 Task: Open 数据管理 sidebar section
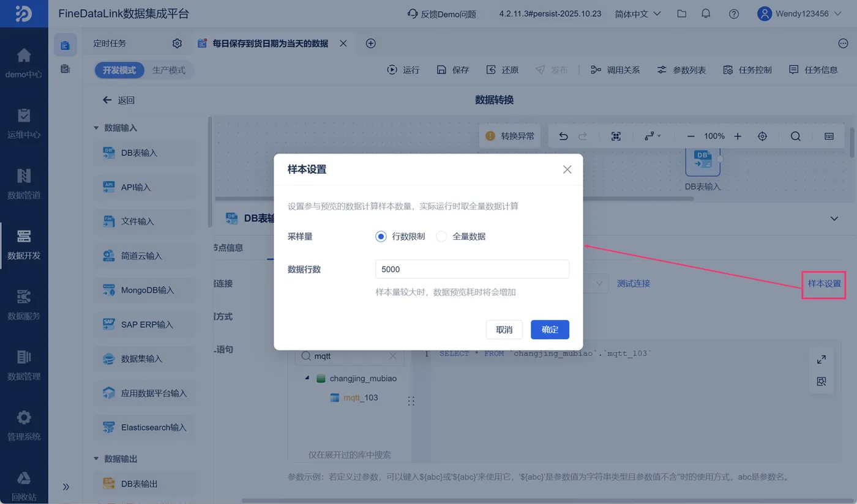pos(24,365)
